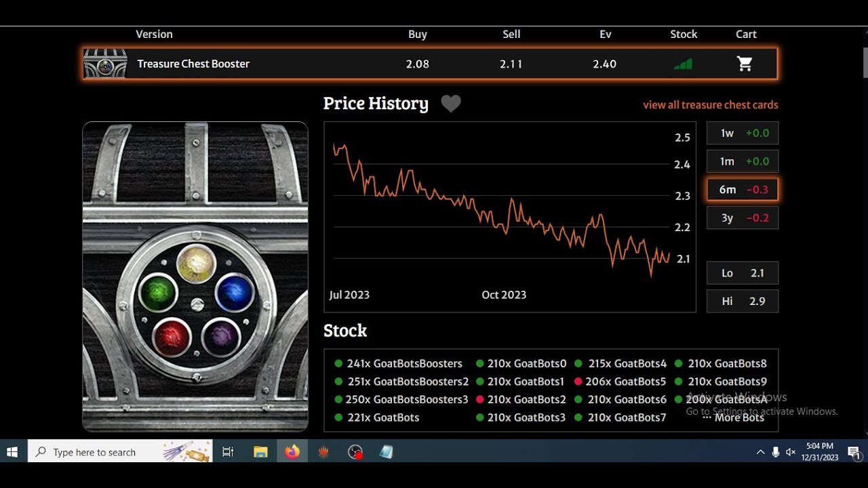Add Treasure Chest Booster to cart
868x488 pixels.
[x=745, y=64]
